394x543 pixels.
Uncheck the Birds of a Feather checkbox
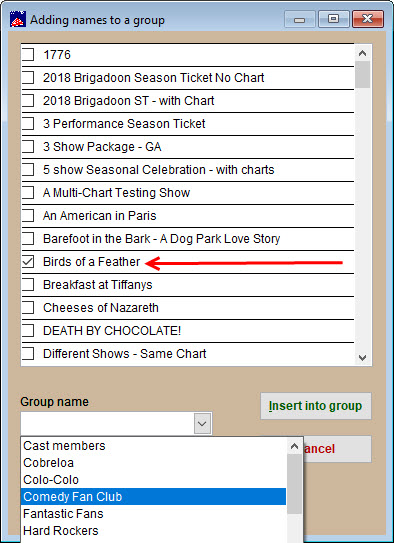click(x=28, y=262)
